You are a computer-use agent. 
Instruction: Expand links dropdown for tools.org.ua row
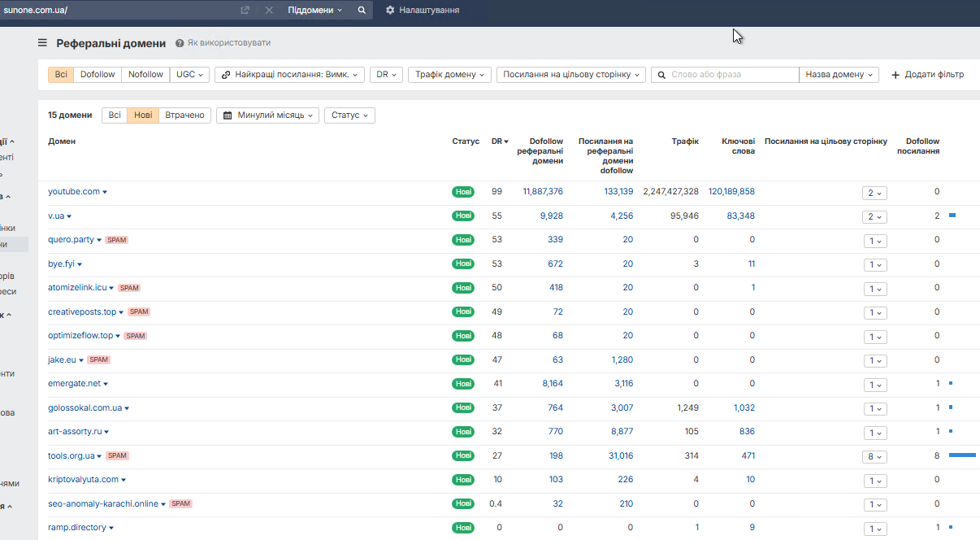click(x=874, y=456)
